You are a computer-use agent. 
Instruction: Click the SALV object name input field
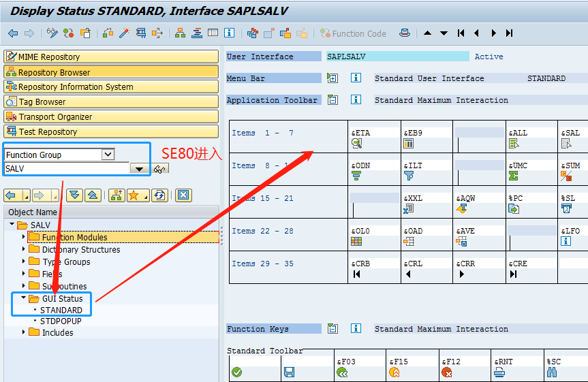(x=67, y=168)
